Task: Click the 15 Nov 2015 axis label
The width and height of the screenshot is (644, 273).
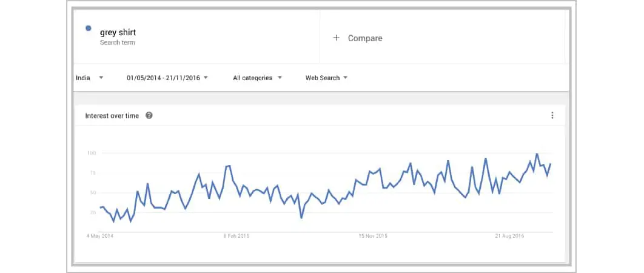Action: 372,236
